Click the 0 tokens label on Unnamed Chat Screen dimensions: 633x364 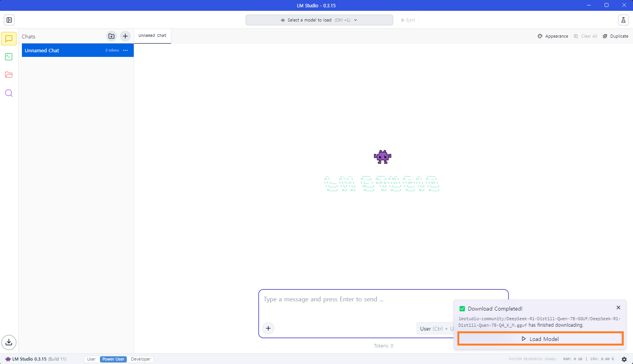(x=112, y=50)
